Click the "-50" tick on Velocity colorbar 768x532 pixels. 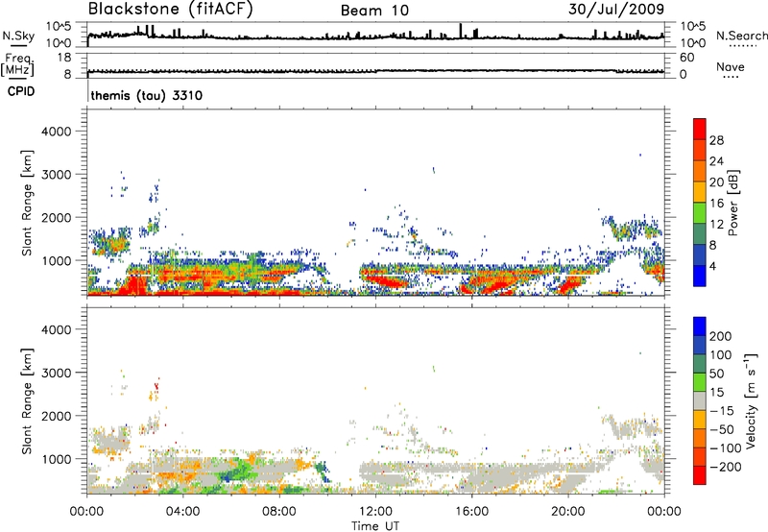721,429
